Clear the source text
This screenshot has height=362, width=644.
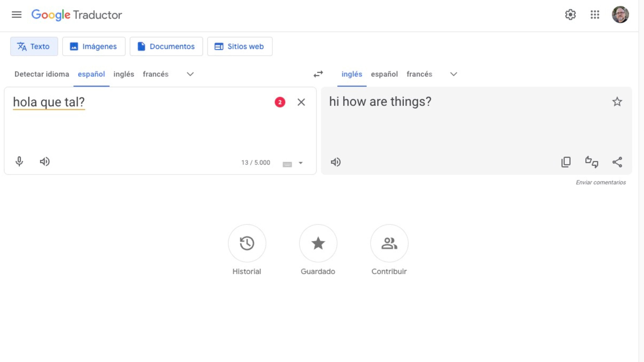tap(301, 102)
